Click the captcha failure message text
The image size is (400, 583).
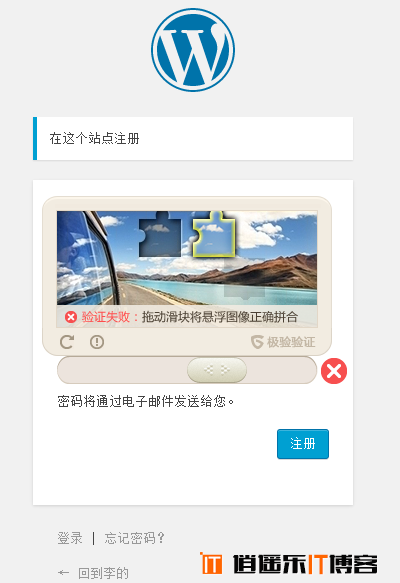[x=190, y=317]
